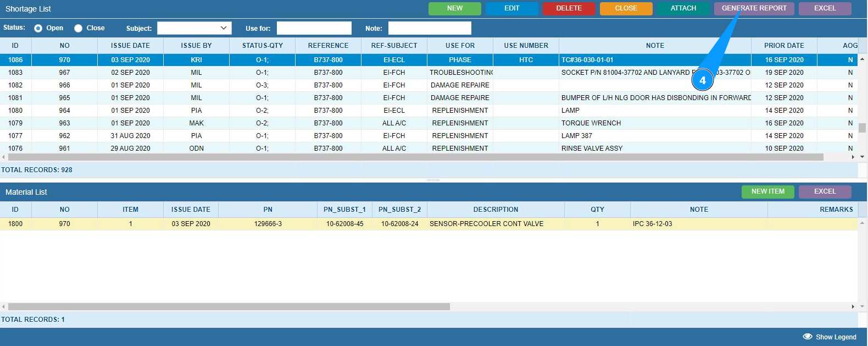Click TORQUE WRENCH note cell

655,123
